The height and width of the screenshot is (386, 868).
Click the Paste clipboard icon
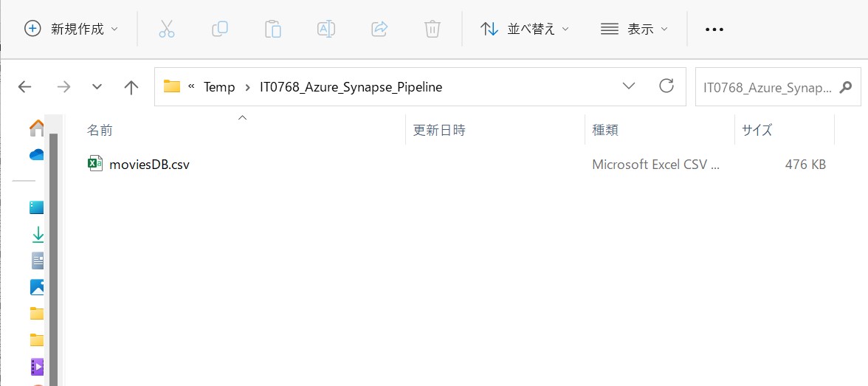pyautogui.click(x=273, y=29)
